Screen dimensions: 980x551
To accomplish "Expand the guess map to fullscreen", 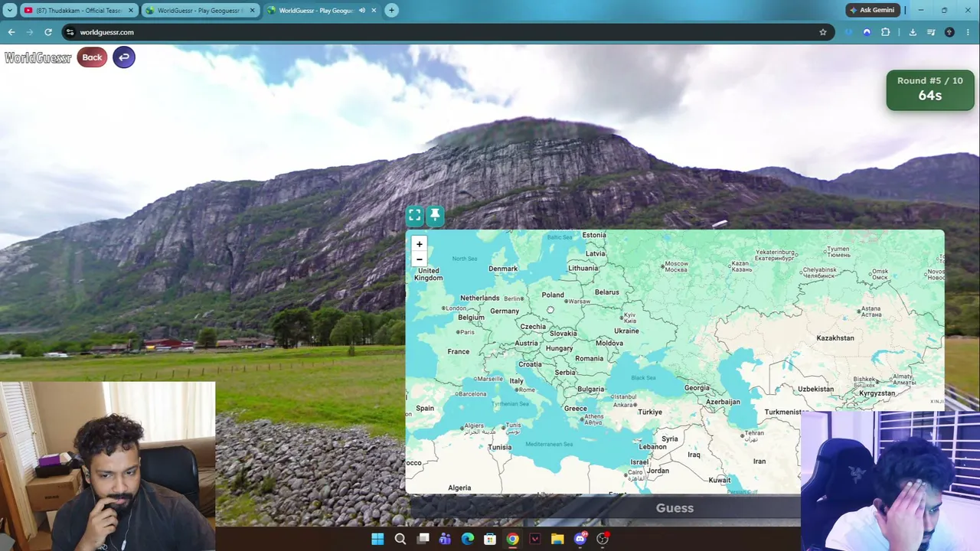I will point(414,216).
